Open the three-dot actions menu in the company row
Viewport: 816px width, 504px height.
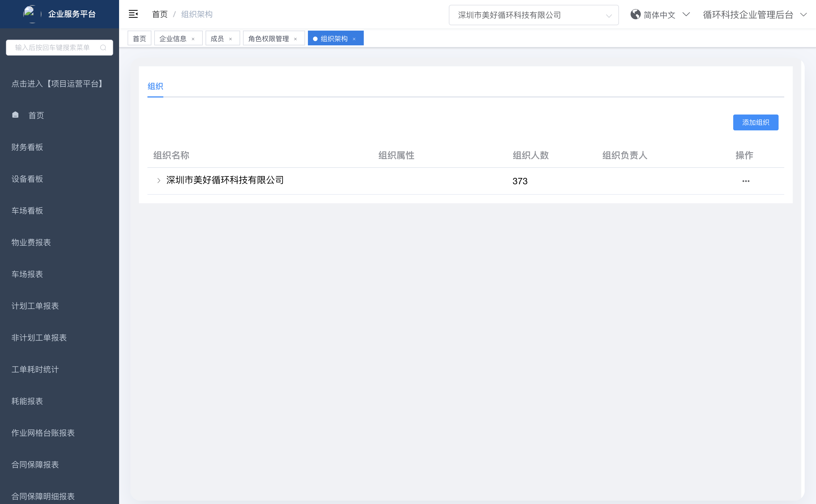(746, 181)
